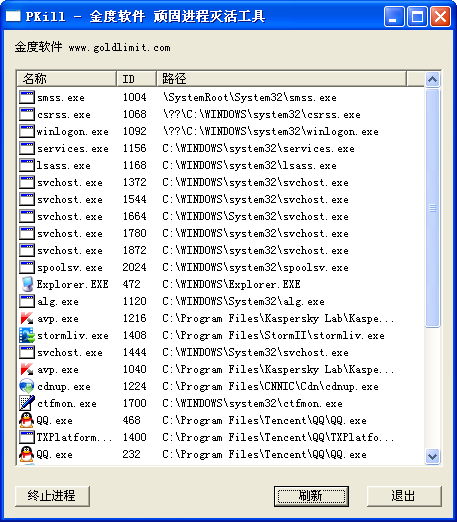Select the QQ.exe penguin icon with ID 232
This screenshot has height=522, width=457.
point(27,454)
